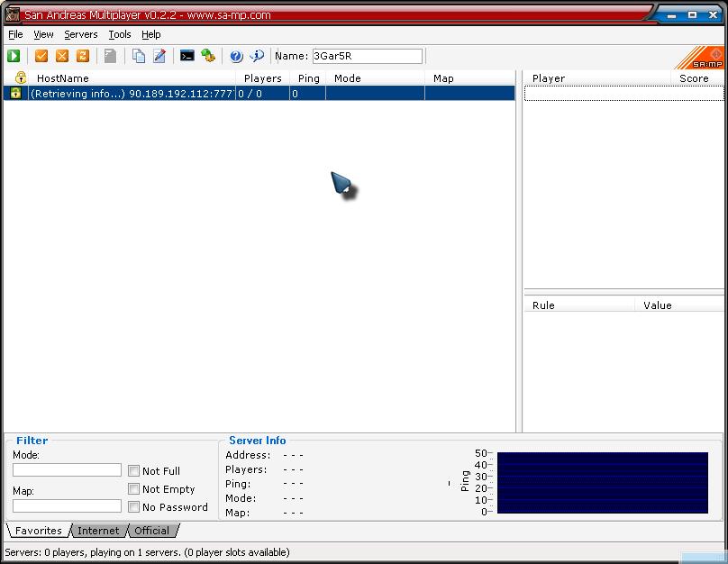This screenshot has height=564, width=728.
Task: Sort servers by Ping column
Action: [308, 78]
